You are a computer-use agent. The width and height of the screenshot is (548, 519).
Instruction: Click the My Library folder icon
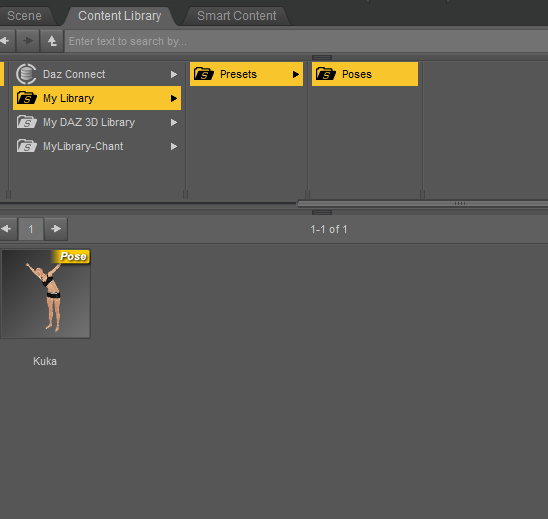click(x=27, y=98)
